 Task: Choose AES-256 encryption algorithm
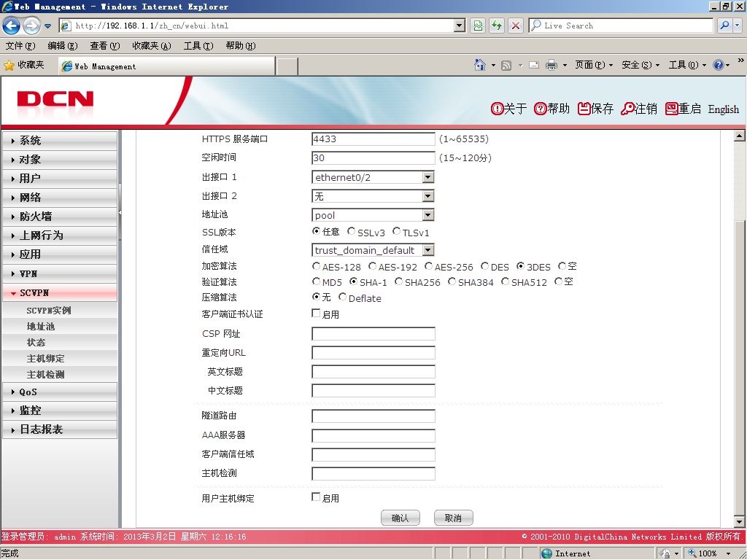coord(428,266)
